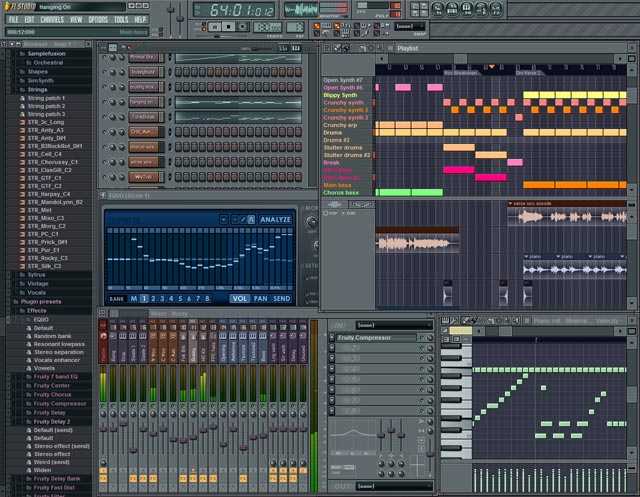This screenshot has height=497, width=640.
Task: Open the TOOLS menu in menu bar
Action: tap(120, 19)
